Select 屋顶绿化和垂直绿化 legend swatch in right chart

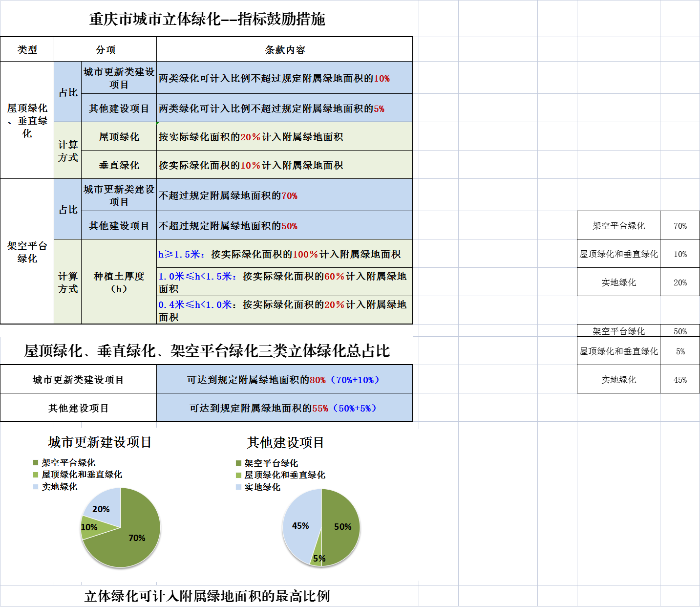238,475
